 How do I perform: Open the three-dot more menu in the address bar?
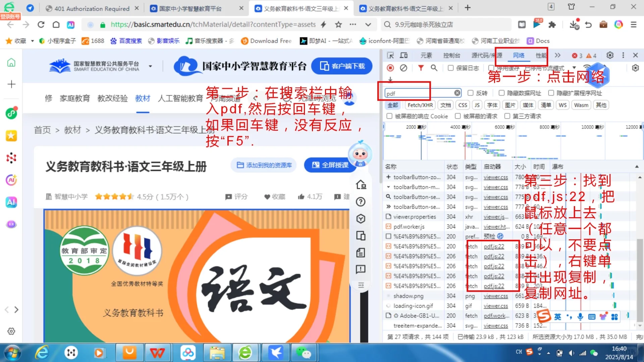click(353, 24)
